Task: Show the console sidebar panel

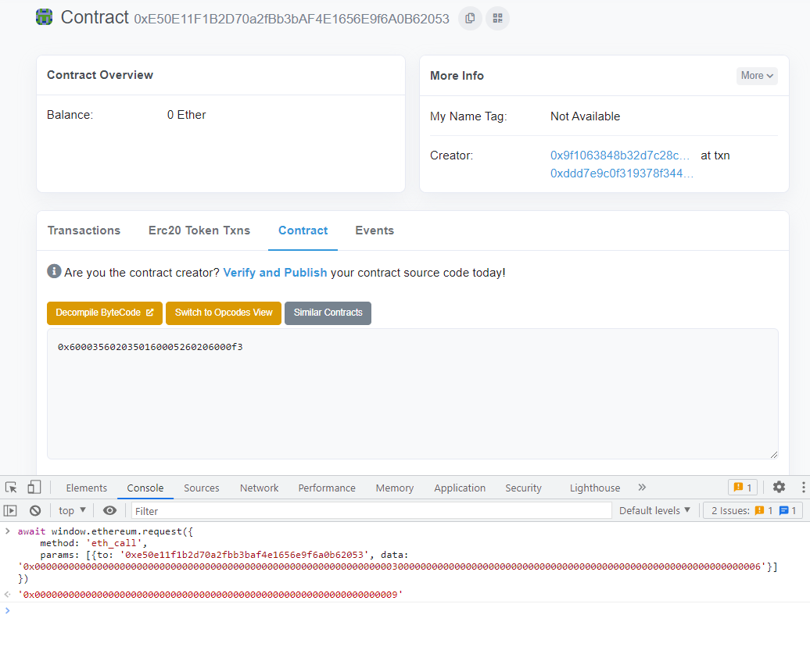Action: click(10, 510)
